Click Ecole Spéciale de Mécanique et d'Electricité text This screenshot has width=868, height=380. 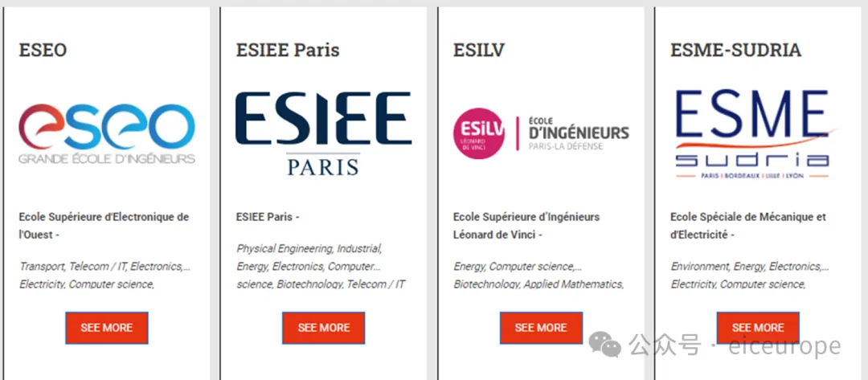point(748,226)
